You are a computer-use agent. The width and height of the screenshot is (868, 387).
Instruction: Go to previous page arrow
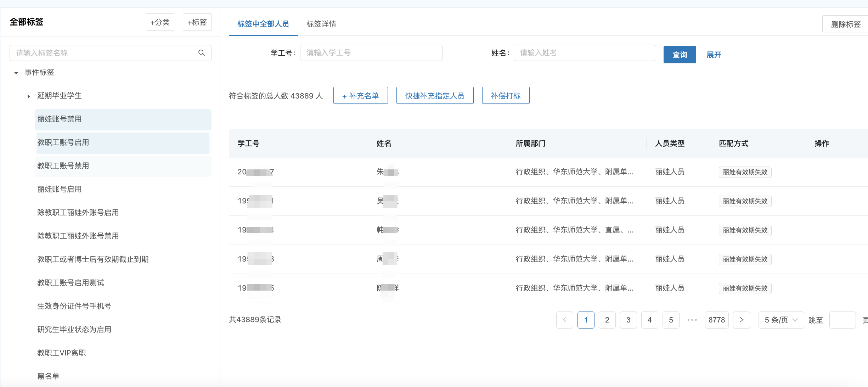coord(565,320)
